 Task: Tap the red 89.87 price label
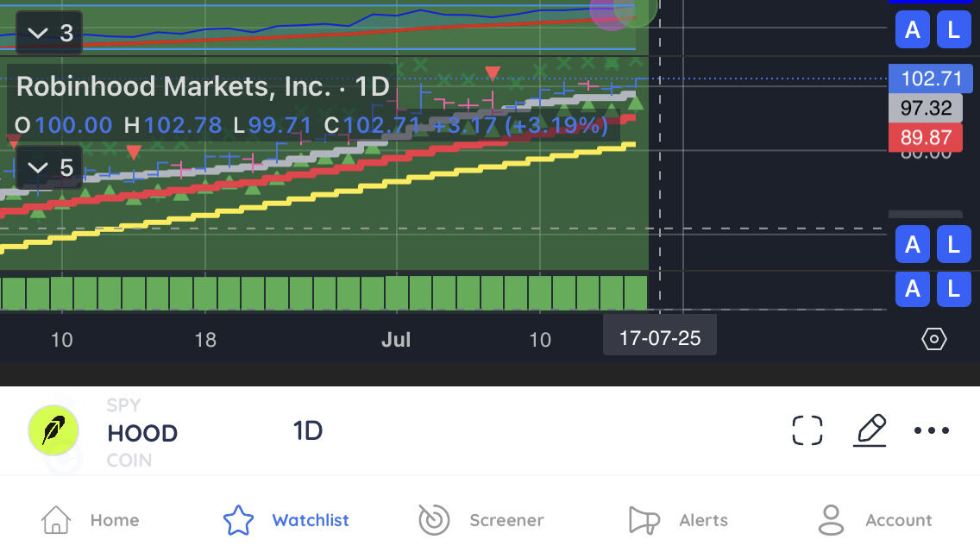(926, 137)
